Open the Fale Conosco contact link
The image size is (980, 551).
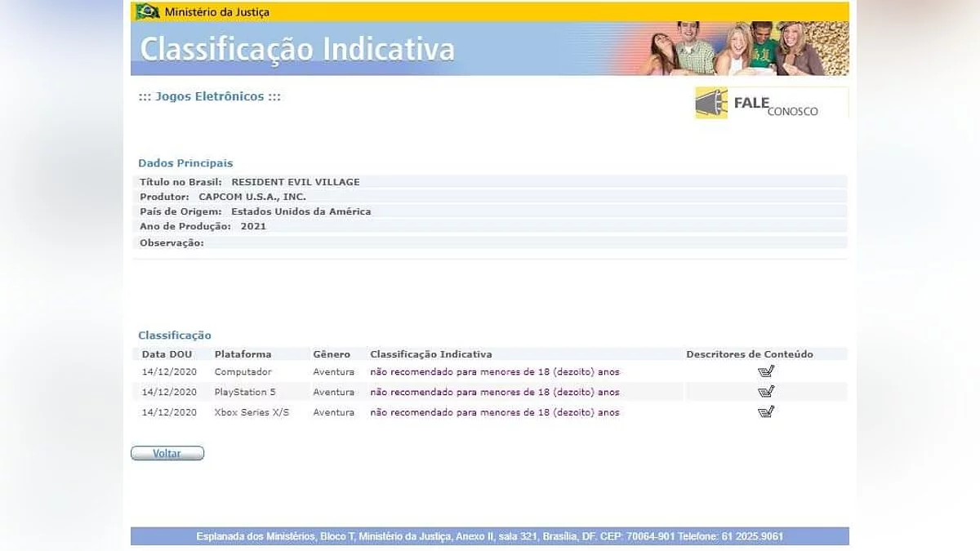tap(772, 103)
